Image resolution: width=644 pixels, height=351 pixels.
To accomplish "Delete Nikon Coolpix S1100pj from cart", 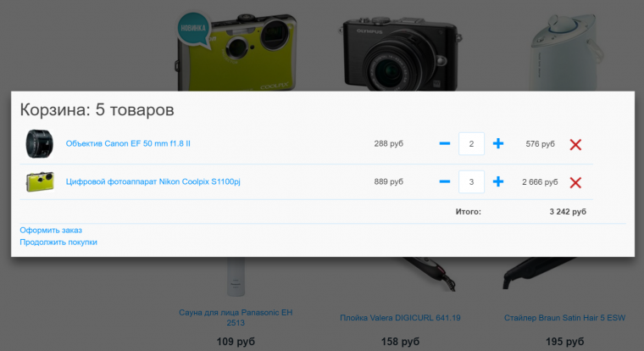I will tap(575, 181).
